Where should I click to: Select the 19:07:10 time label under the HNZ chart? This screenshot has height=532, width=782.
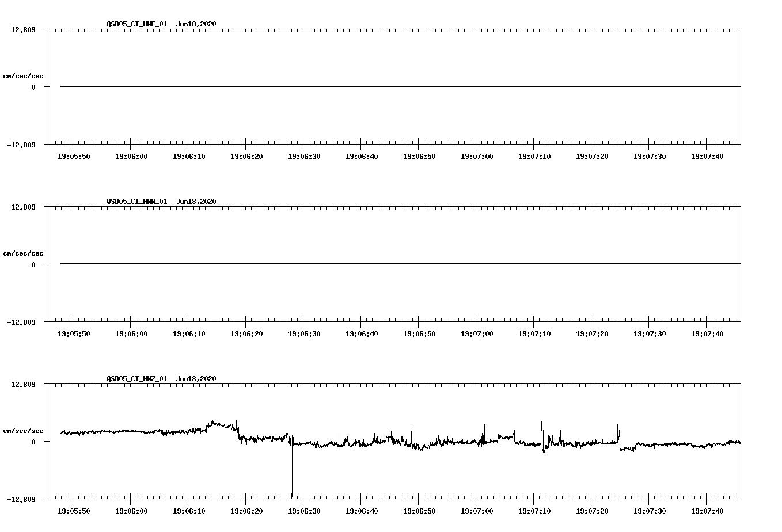point(534,511)
